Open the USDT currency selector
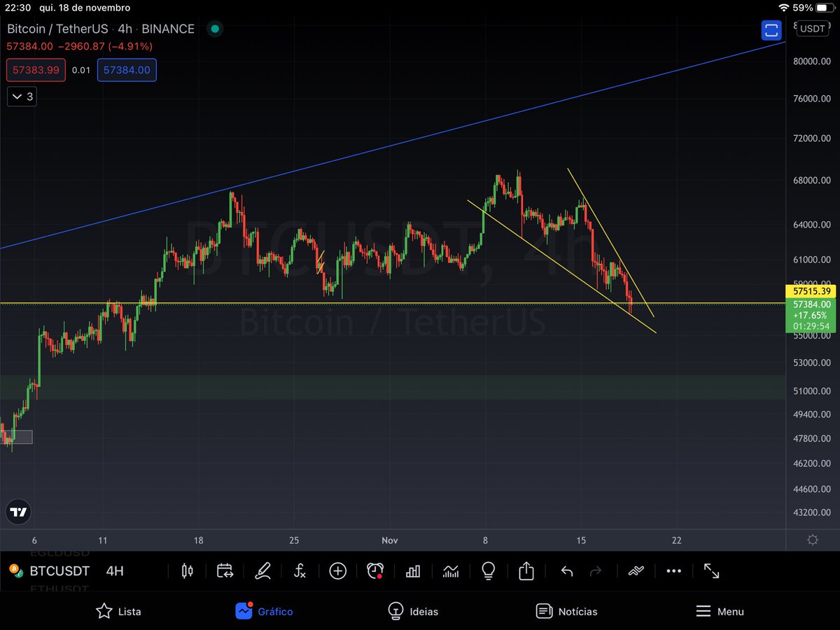 (813, 29)
